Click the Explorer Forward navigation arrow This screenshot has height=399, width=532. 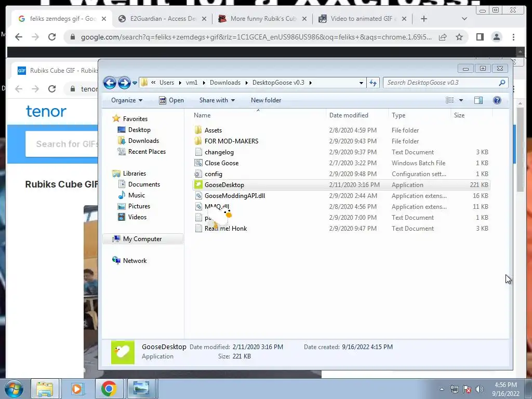click(124, 83)
